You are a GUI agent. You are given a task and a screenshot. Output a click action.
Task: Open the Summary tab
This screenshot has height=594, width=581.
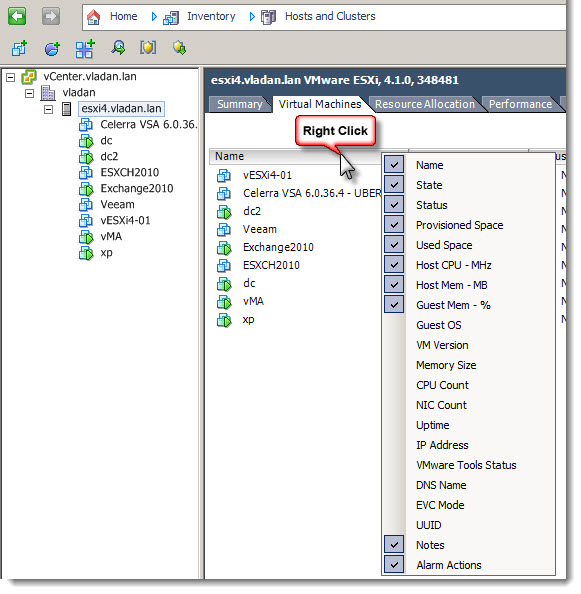click(x=240, y=104)
